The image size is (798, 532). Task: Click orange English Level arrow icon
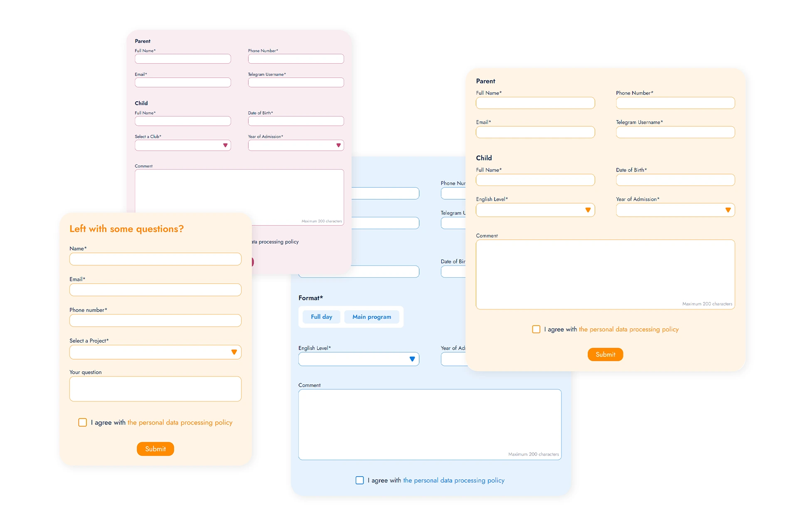point(588,210)
